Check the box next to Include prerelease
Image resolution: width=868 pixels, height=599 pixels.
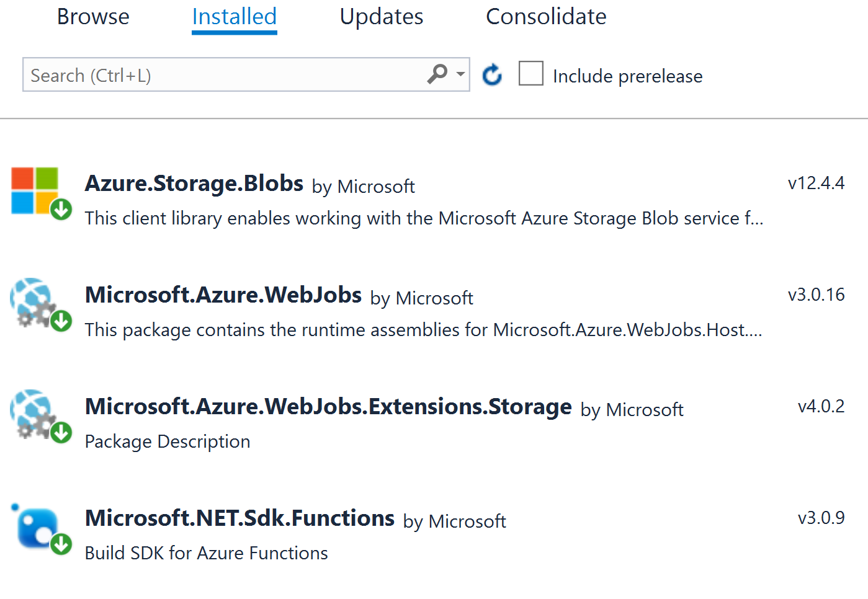click(530, 73)
